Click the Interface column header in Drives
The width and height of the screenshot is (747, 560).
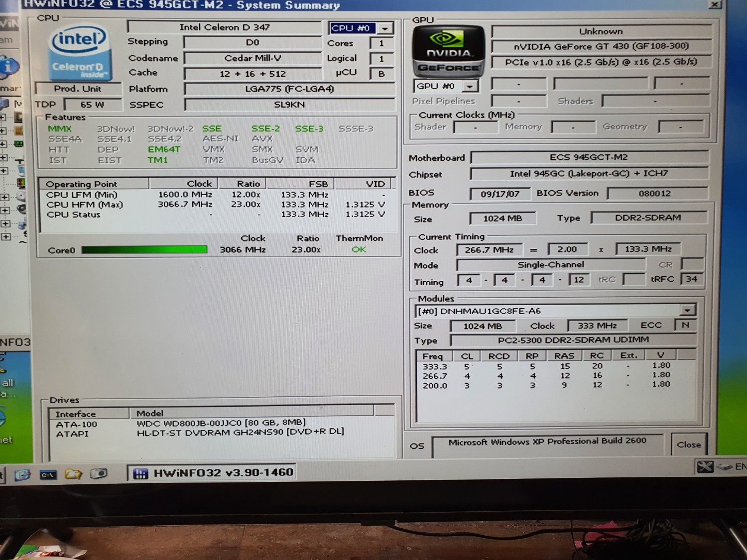tap(89, 414)
